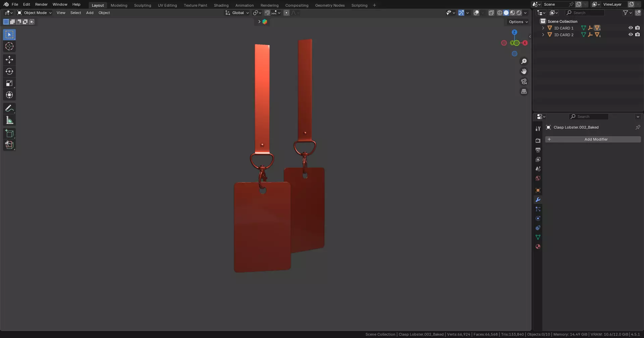Activate the Add Cube tool

click(9, 133)
